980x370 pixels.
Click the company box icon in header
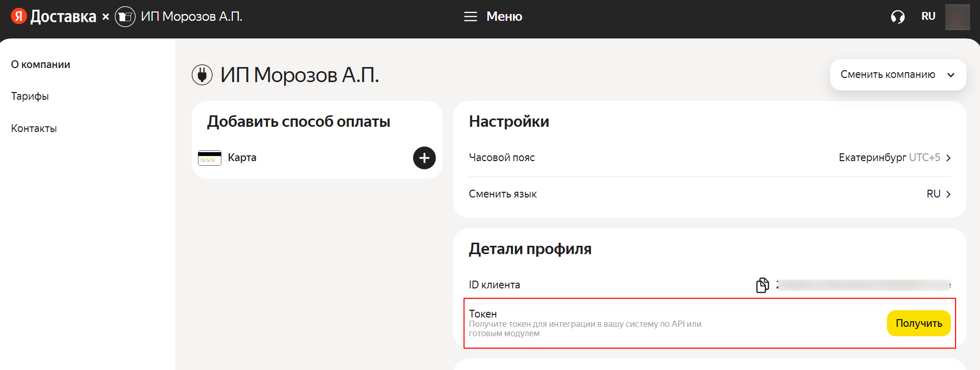(125, 17)
